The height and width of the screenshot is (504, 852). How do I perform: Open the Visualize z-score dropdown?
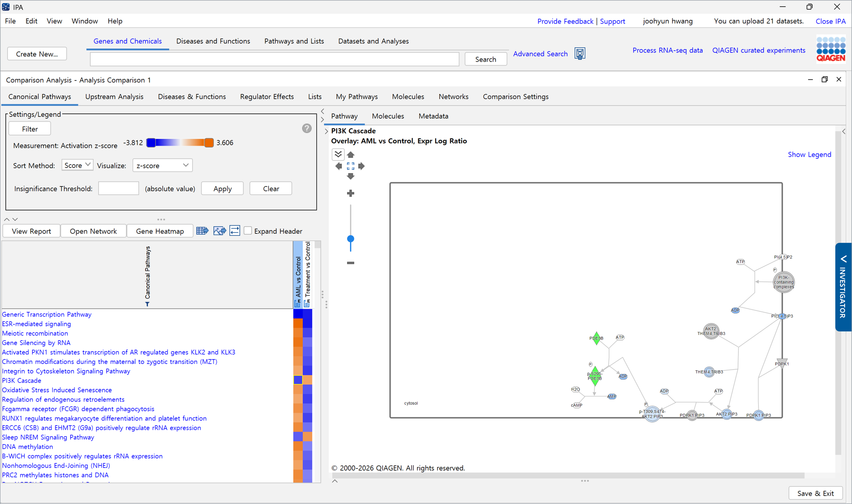click(163, 165)
